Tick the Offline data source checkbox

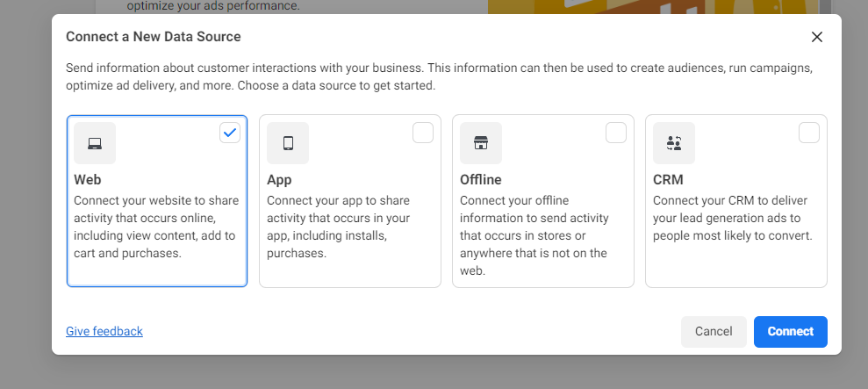click(x=616, y=133)
